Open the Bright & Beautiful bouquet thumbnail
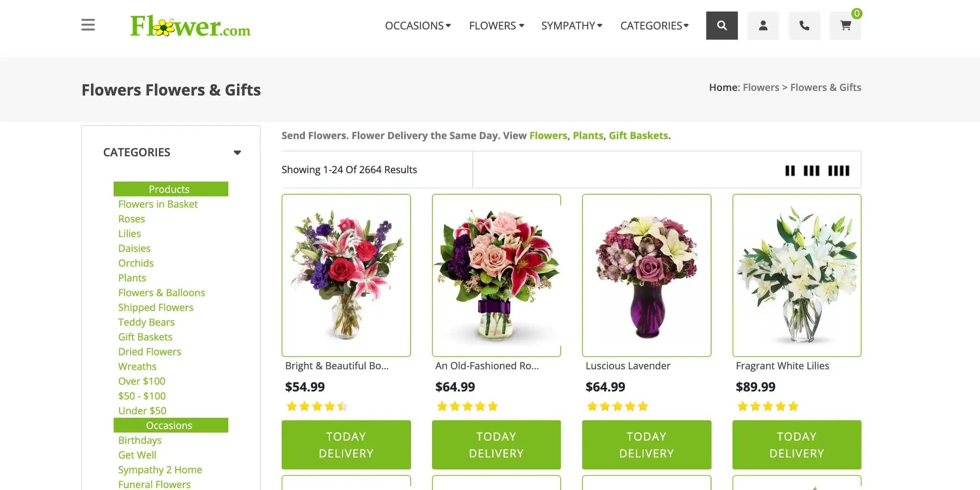Screen dimensions: 980x490 [x=346, y=275]
